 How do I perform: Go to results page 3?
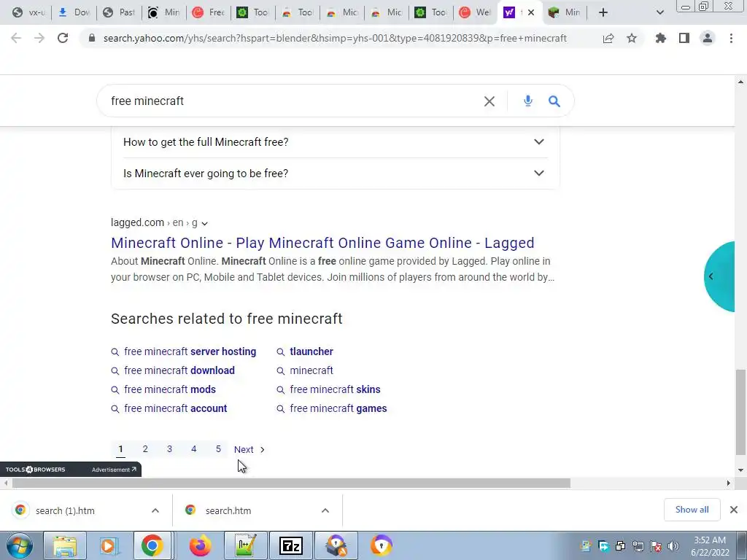click(x=169, y=449)
